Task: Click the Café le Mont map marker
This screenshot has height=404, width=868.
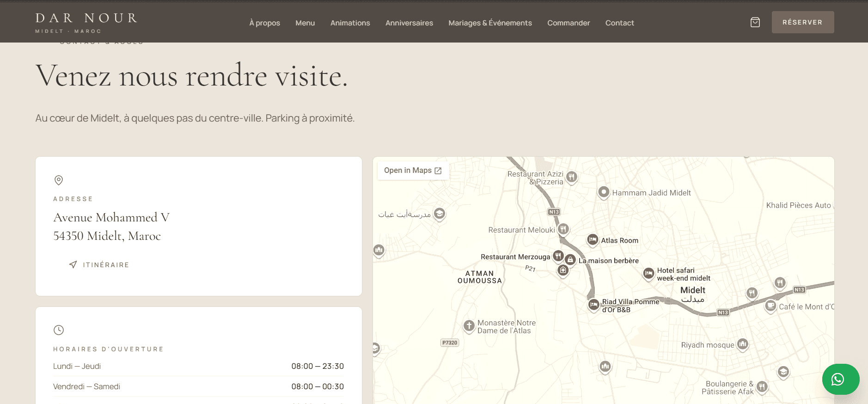Action: (x=770, y=306)
